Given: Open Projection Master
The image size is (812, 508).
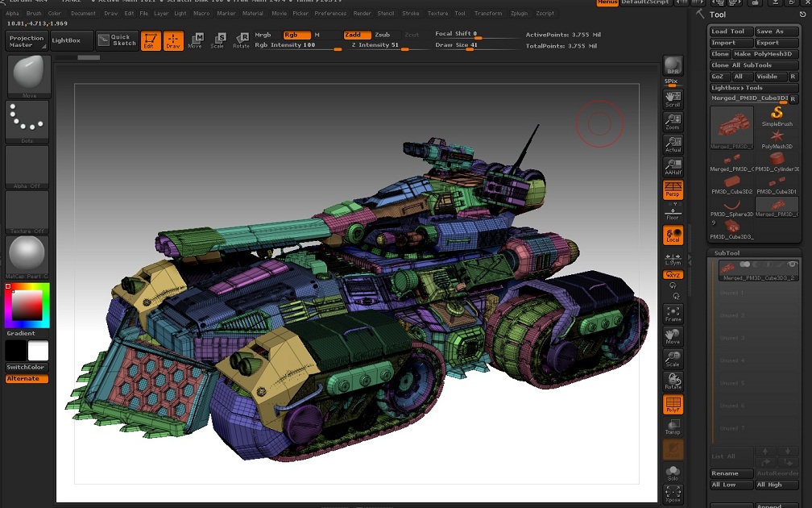Looking at the screenshot, I should tap(27, 41).
